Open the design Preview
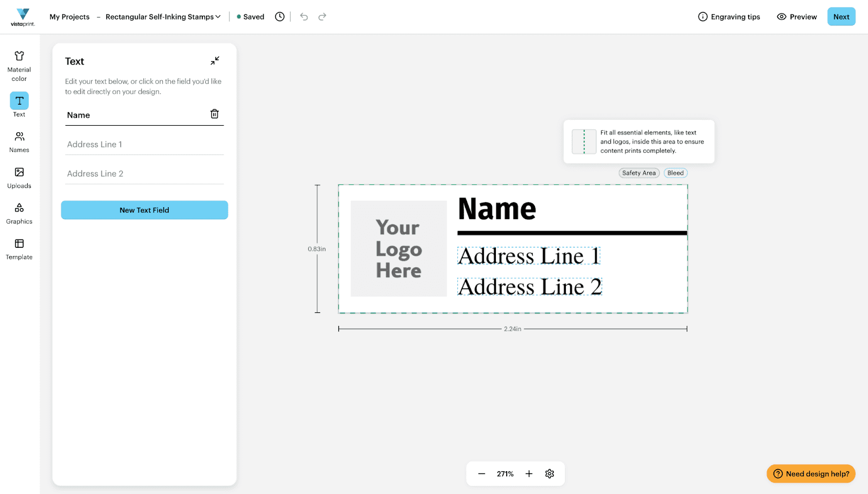This screenshot has width=868, height=494. (x=796, y=17)
